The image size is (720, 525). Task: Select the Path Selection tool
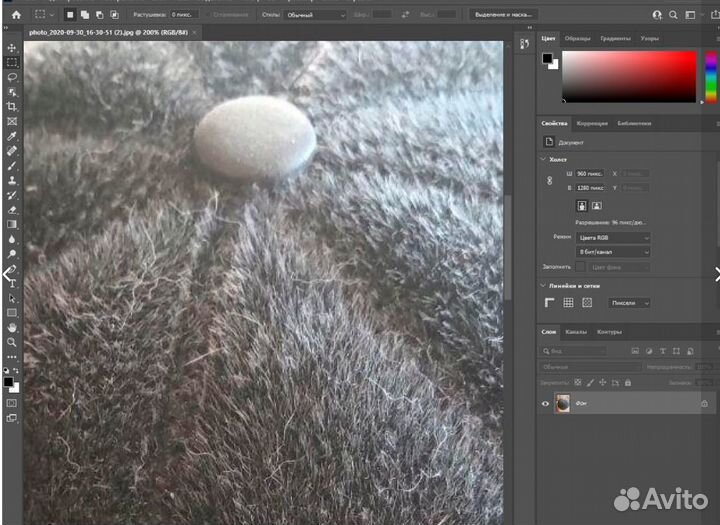click(x=12, y=298)
